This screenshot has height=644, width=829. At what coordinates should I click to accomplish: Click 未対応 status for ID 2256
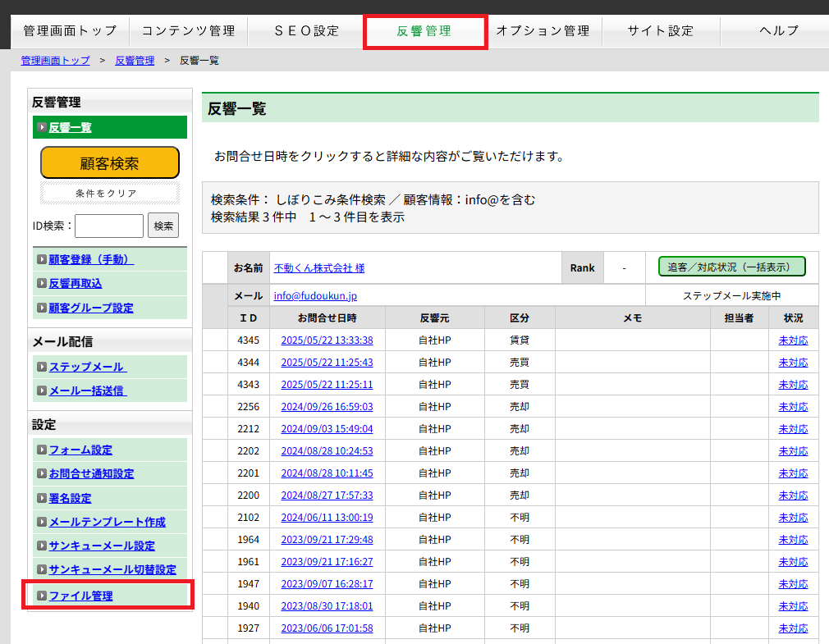793,407
